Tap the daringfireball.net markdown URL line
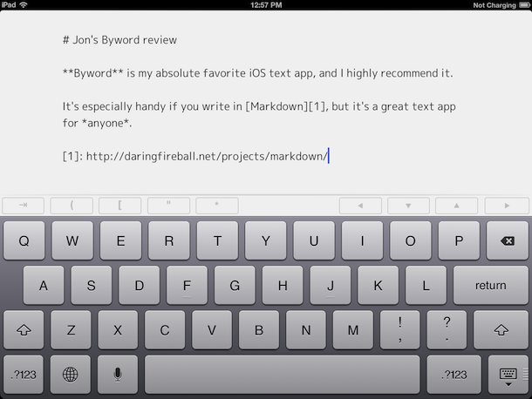Image resolution: width=532 pixels, height=399 pixels. [x=195, y=156]
